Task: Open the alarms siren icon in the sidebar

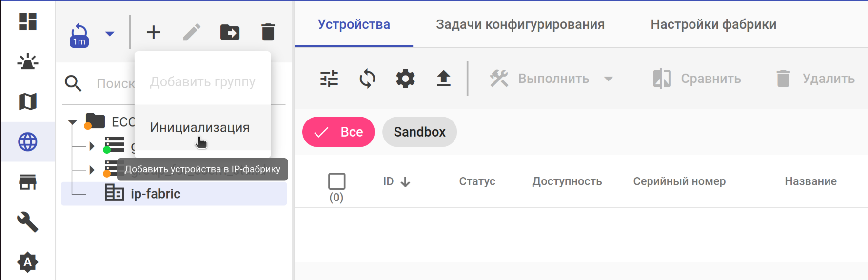Action: (x=28, y=62)
